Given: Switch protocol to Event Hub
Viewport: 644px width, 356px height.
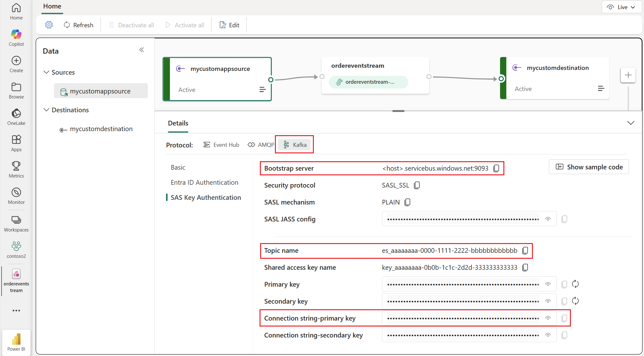Looking at the screenshot, I should 221,145.
